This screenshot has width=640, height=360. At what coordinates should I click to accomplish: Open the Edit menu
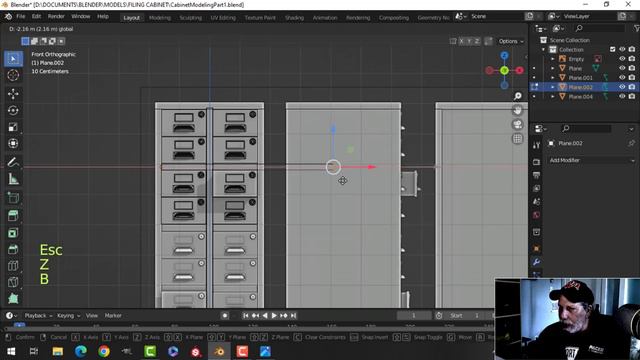coord(36,17)
